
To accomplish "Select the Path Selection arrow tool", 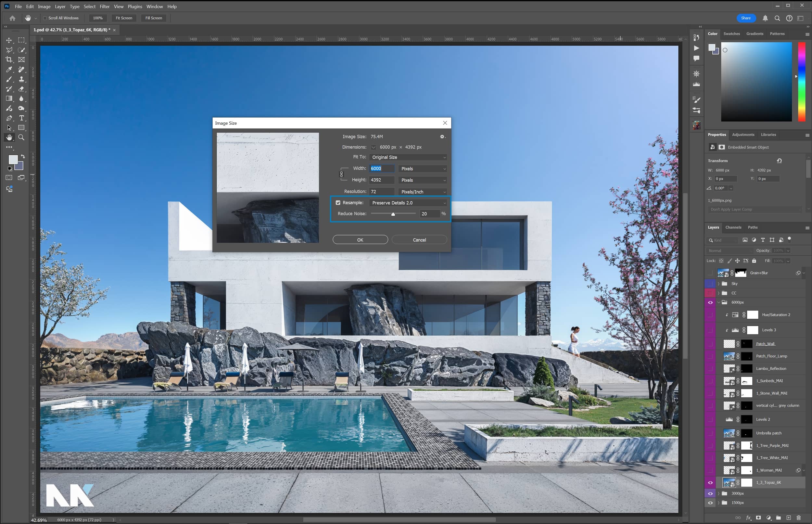I will coord(9,128).
